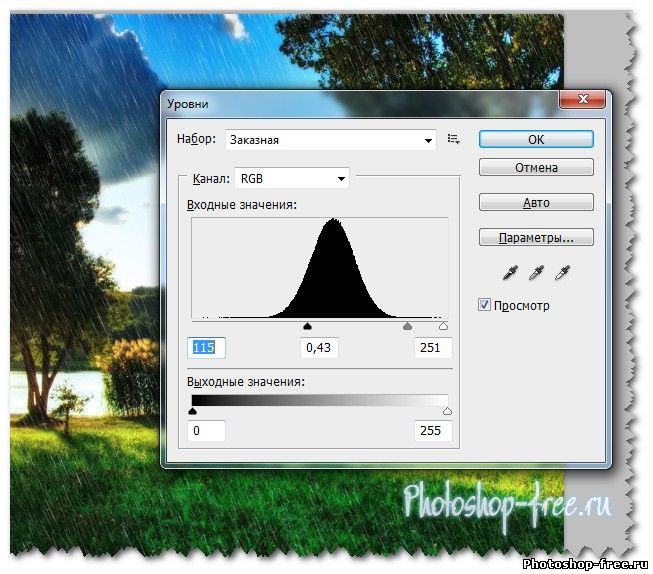Click the Отмена cancel button
Viewport: 653px width, 574px height.
pos(536,168)
